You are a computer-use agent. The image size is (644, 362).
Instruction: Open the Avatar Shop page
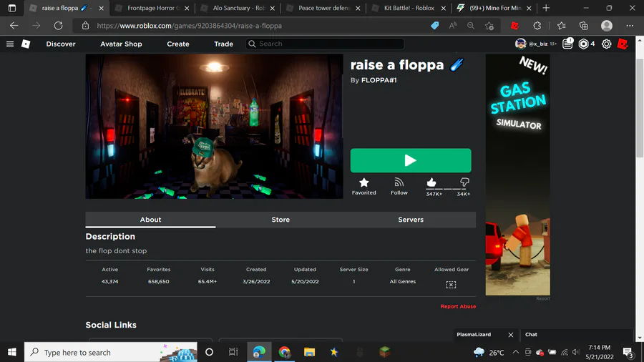point(121,44)
